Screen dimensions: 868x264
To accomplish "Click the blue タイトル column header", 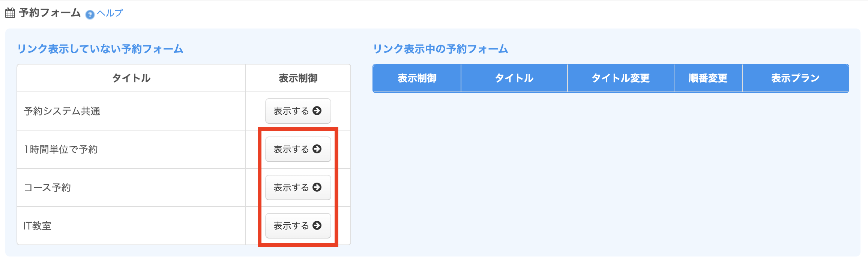I will (x=514, y=78).
